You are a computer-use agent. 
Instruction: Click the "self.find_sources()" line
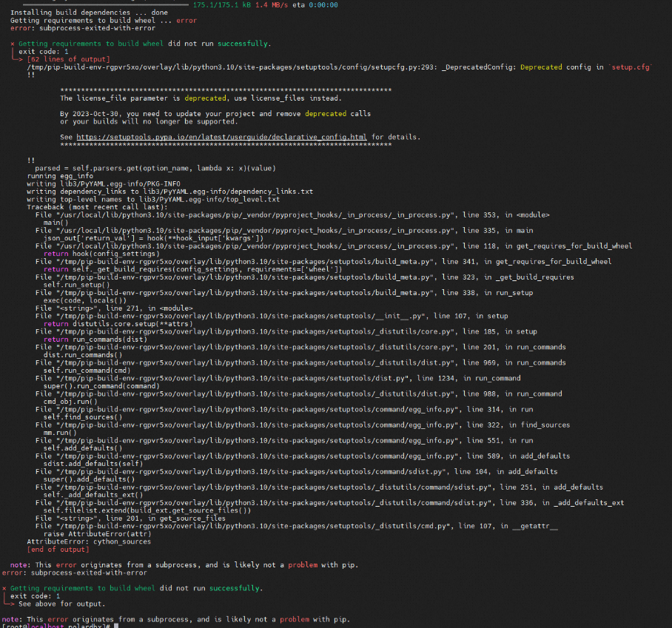tap(83, 417)
